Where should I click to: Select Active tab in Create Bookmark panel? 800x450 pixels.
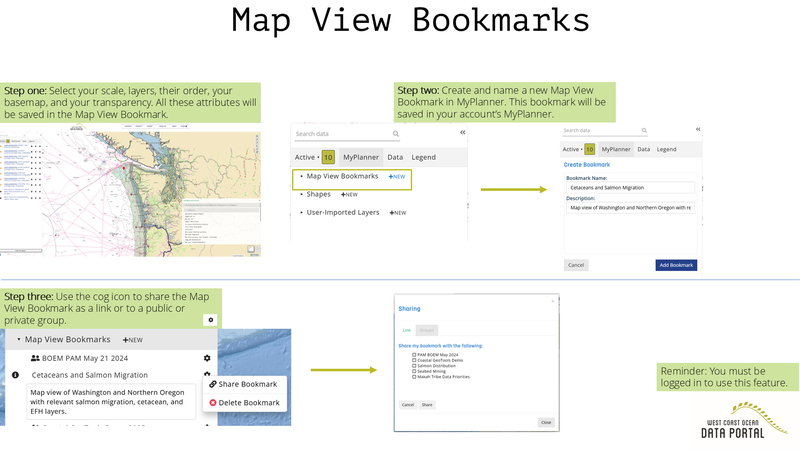click(570, 149)
